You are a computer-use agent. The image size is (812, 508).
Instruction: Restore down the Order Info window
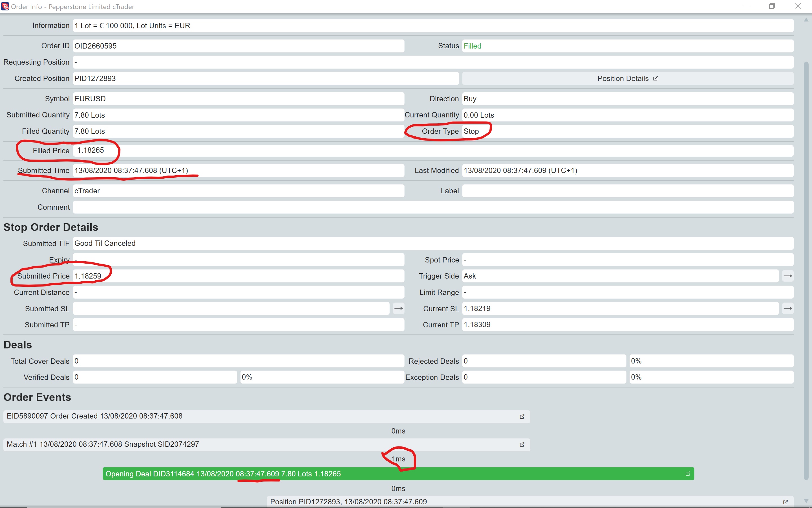772,6
